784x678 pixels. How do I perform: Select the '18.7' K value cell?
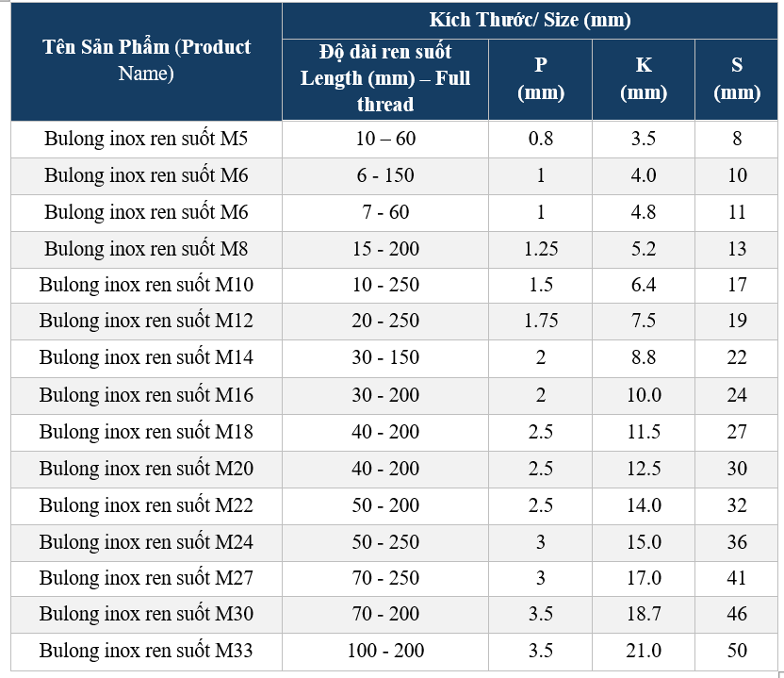(x=644, y=614)
